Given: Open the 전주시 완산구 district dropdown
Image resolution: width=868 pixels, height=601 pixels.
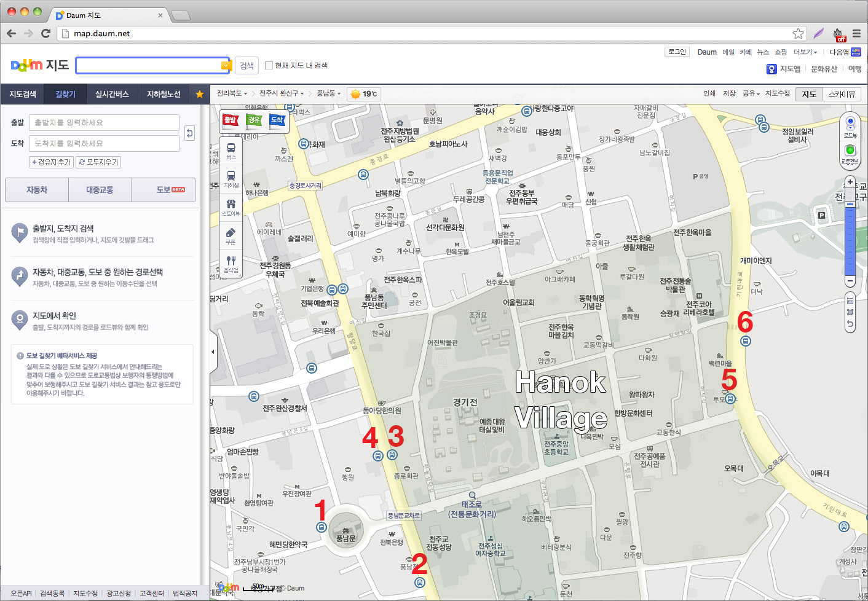Looking at the screenshot, I should [281, 93].
